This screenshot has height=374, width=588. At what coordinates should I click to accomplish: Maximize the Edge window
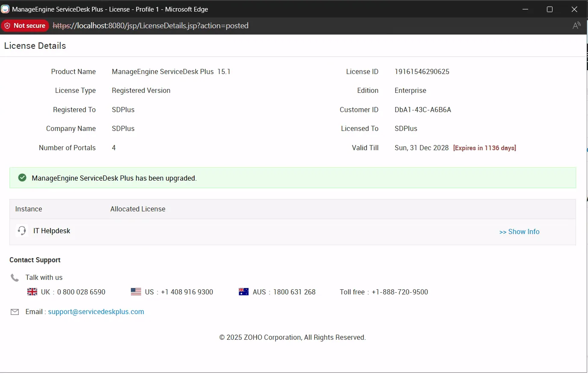550,9
